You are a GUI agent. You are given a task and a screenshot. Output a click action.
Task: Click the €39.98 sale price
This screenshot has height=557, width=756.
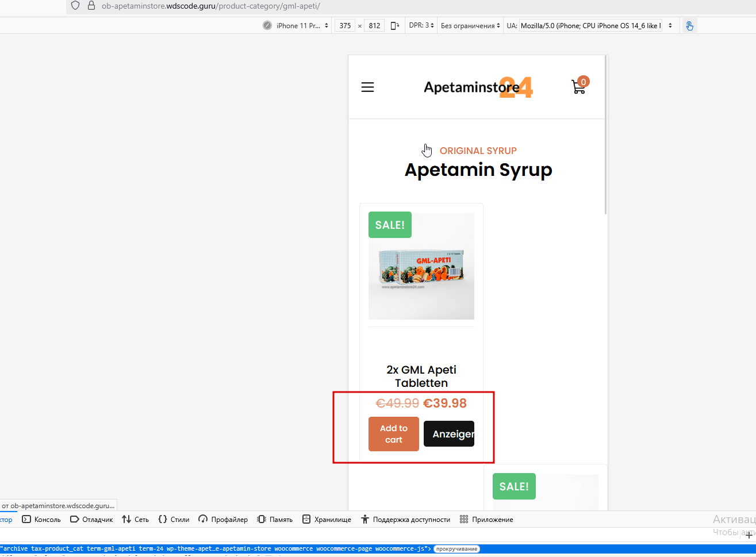point(445,403)
